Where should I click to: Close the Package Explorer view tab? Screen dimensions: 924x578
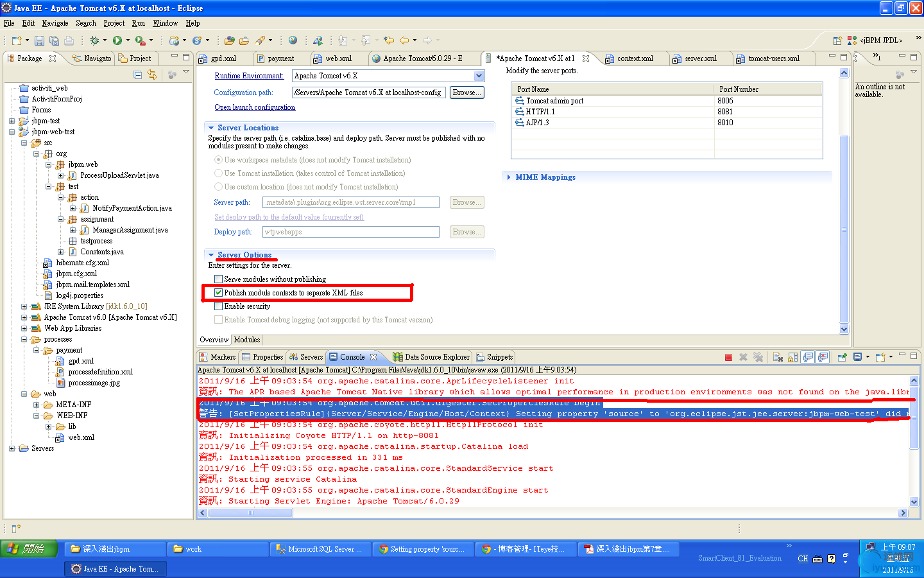[53, 58]
